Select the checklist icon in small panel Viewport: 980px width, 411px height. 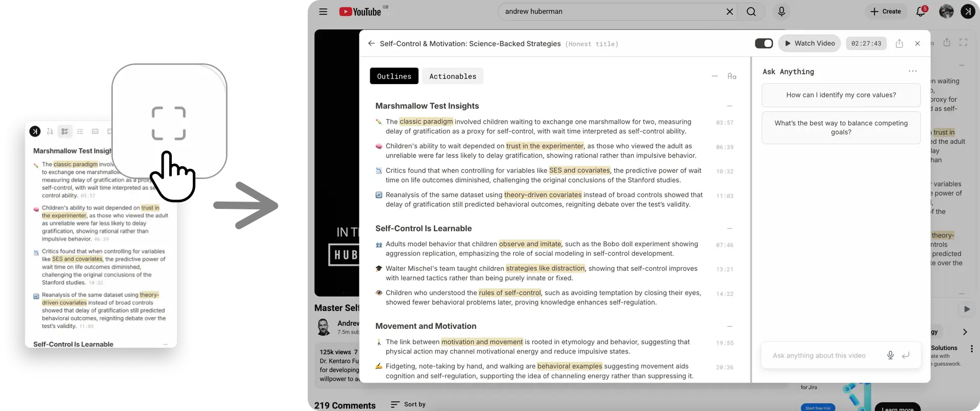pos(80,131)
